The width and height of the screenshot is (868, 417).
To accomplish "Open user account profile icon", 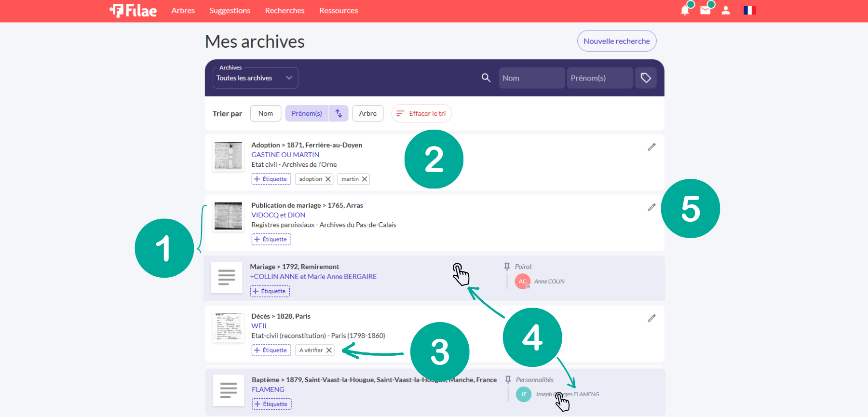I will (x=726, y=11).
